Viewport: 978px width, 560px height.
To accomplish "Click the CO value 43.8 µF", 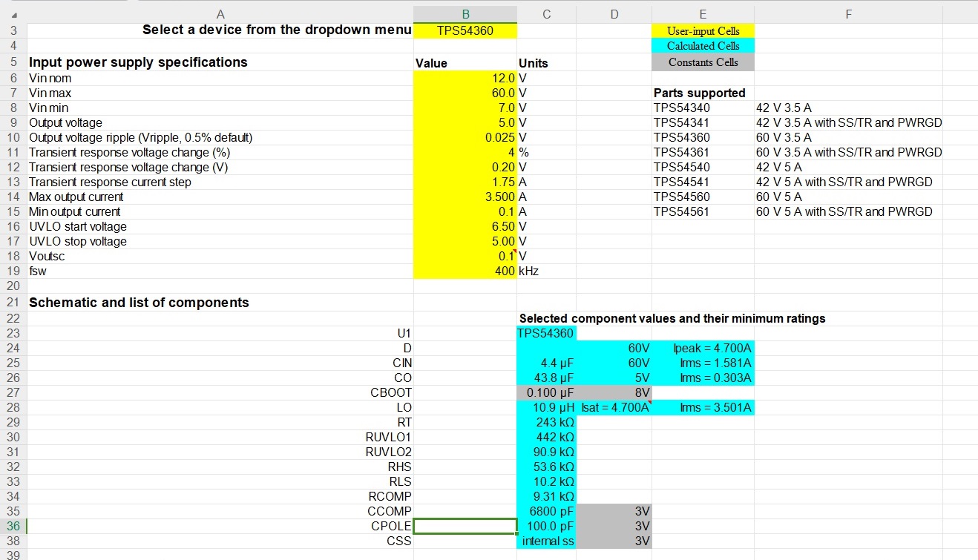I will click(x=547, y=378).
